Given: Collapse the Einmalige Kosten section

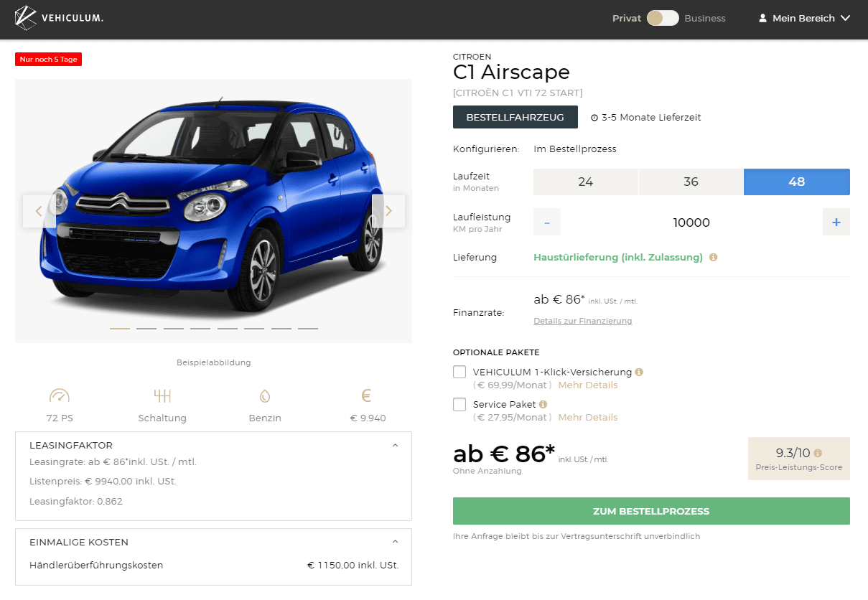Looking at the screenshot, I should click(x=395, y=542).
